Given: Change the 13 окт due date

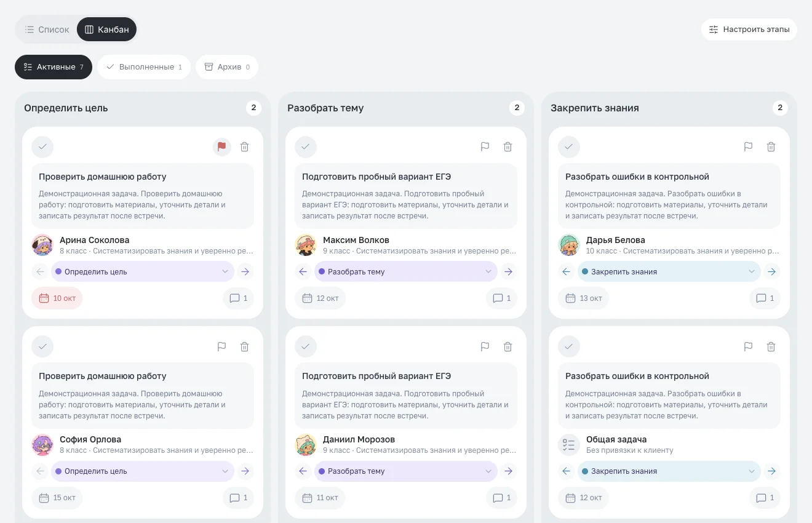Looking at the screenshot, I should pos(584,298).
